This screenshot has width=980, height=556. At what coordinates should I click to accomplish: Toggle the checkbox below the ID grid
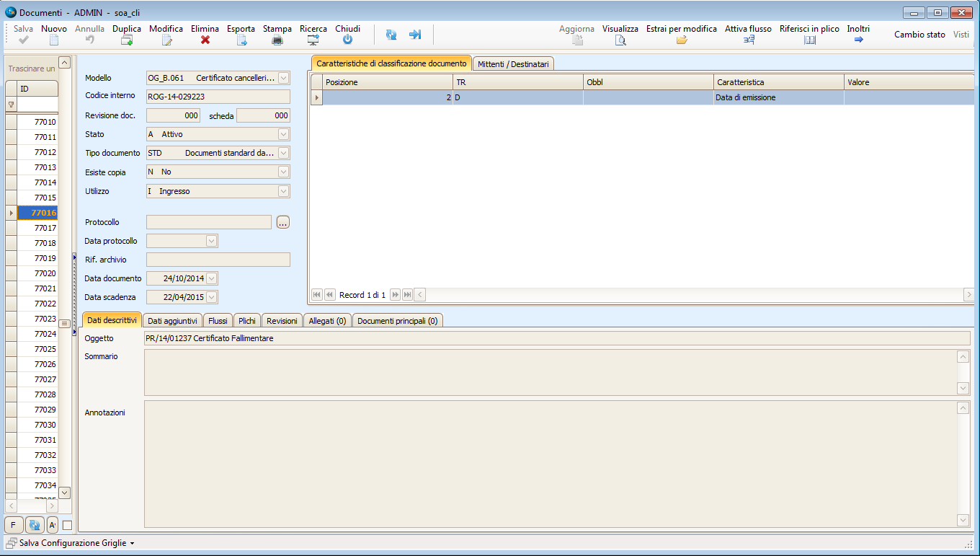(68, 525)
